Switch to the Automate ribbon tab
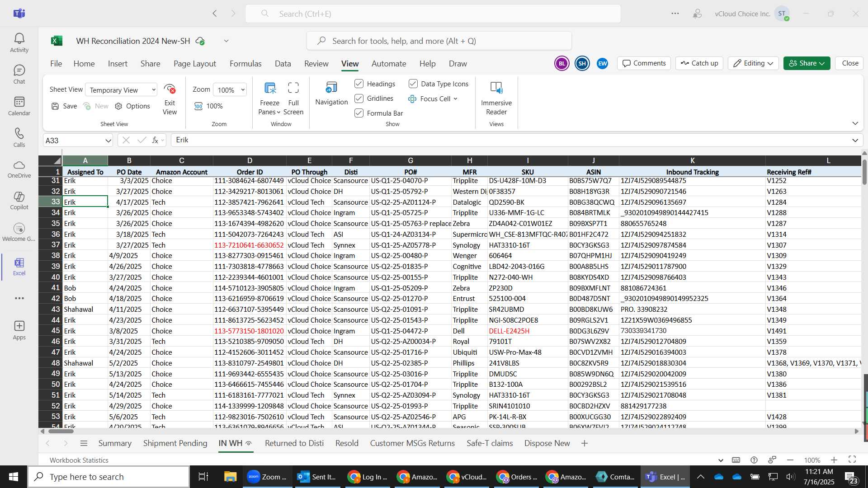 (x=389, y=64)
